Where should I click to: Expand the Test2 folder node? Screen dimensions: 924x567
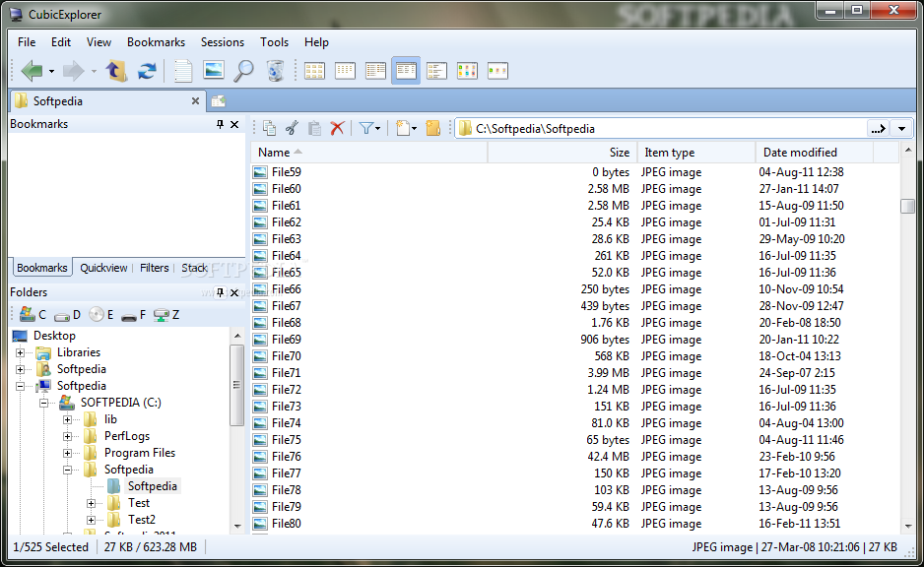[x=91, y=520]
